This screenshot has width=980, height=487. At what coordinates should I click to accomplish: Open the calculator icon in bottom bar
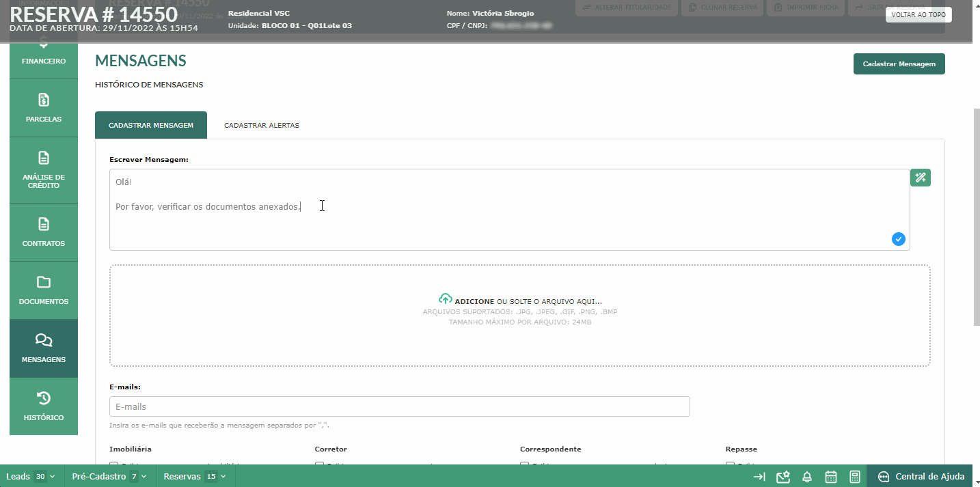855,477
